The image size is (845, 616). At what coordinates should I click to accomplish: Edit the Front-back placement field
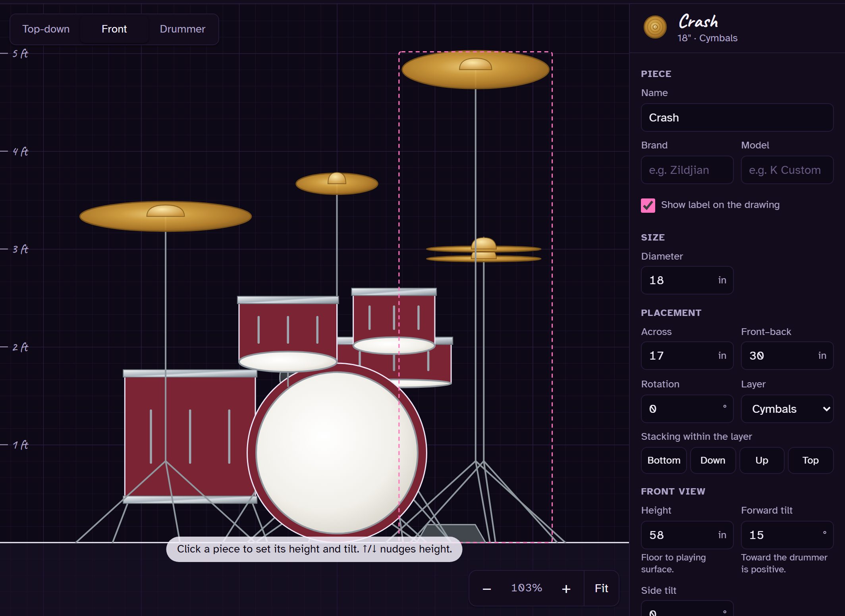787,356
